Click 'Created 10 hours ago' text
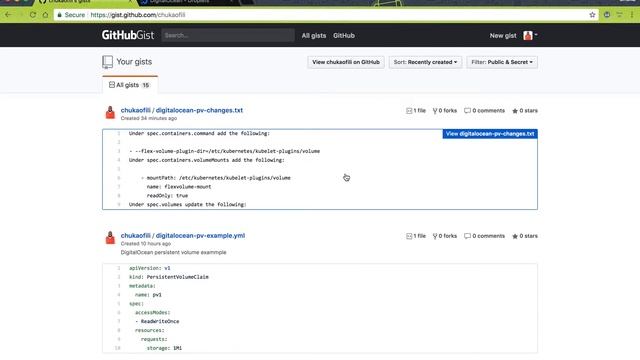 [146, 244]
